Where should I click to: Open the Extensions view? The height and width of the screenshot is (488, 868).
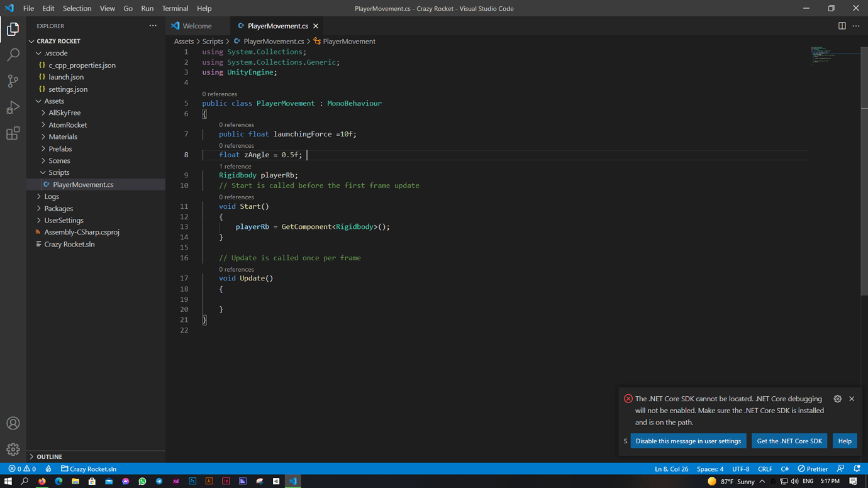pos(13,133)
